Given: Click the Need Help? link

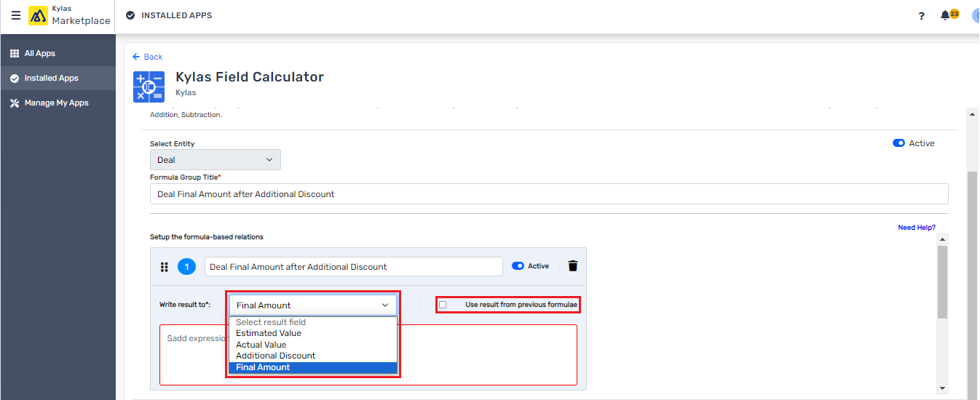Looking at the screenshot, I should [x=916, y=228].
